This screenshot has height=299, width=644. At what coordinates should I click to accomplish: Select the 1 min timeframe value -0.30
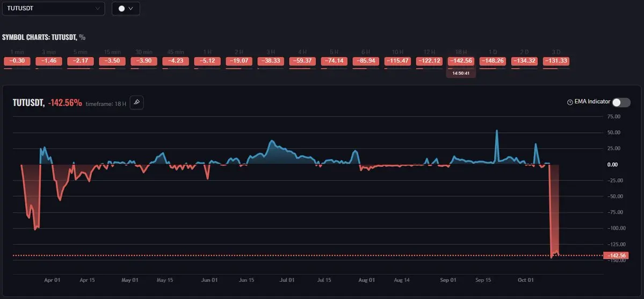pos(17,61)
